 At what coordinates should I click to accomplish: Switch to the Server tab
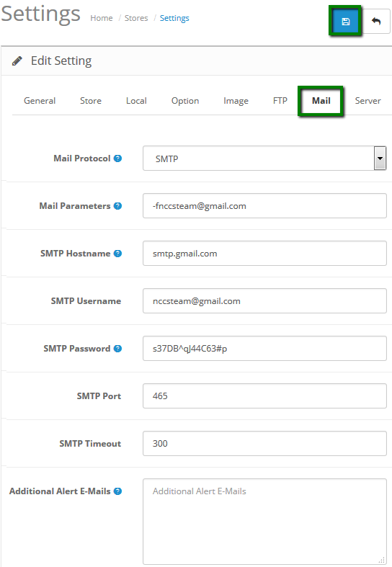click(x=367, y=101)
